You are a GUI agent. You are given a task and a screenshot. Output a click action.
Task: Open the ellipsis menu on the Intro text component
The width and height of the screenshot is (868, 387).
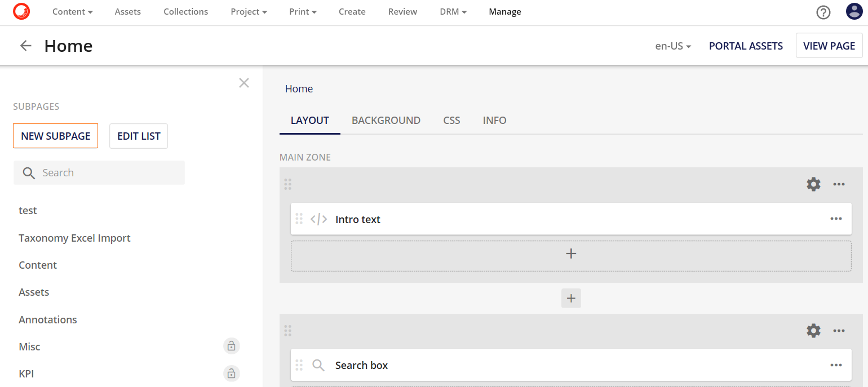tap(836, 219)
